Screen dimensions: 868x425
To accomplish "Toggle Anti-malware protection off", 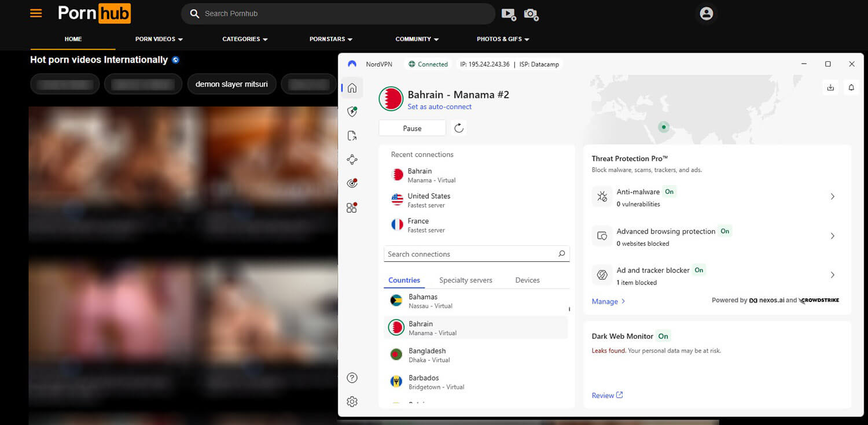I will tap(669, 191).
